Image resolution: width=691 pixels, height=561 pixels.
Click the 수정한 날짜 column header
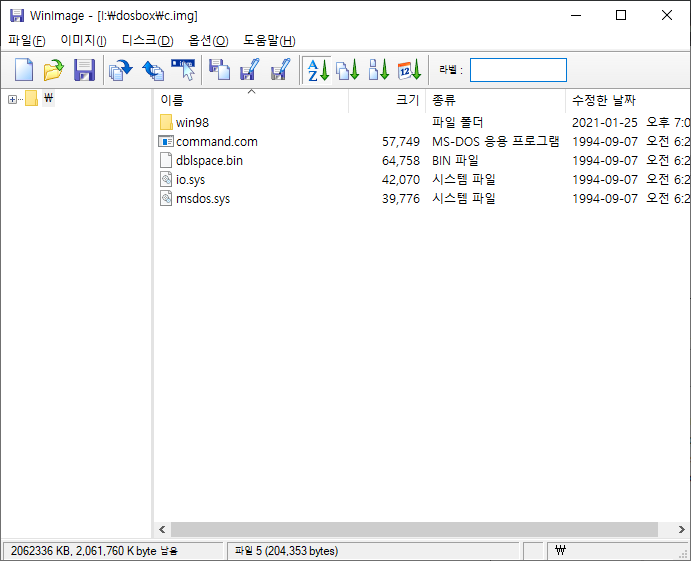tap(628, 100)
